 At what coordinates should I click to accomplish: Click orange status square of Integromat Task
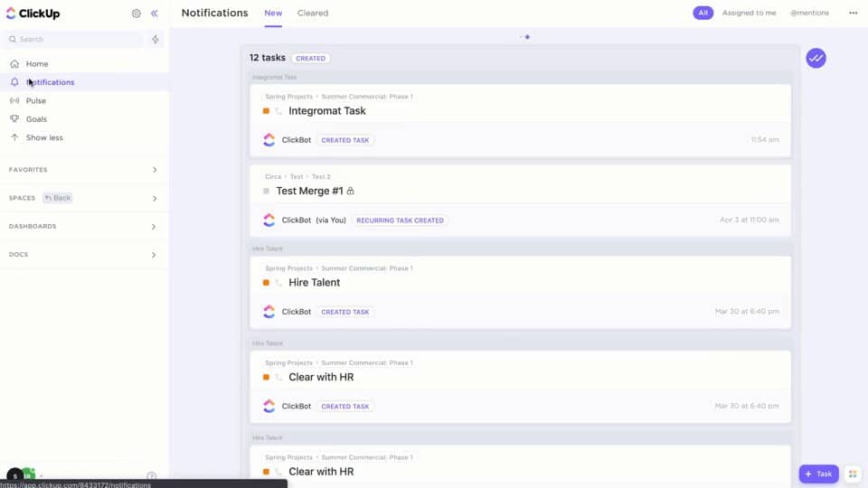[266, 111]
